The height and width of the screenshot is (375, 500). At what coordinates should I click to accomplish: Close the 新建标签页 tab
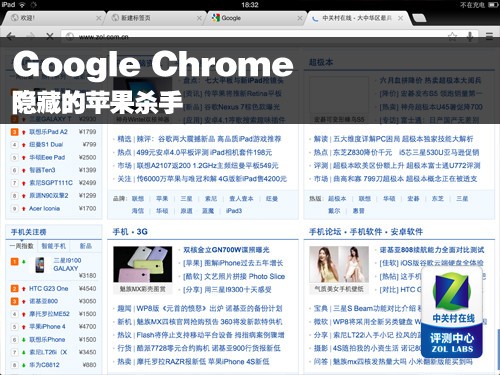point(199,18)
